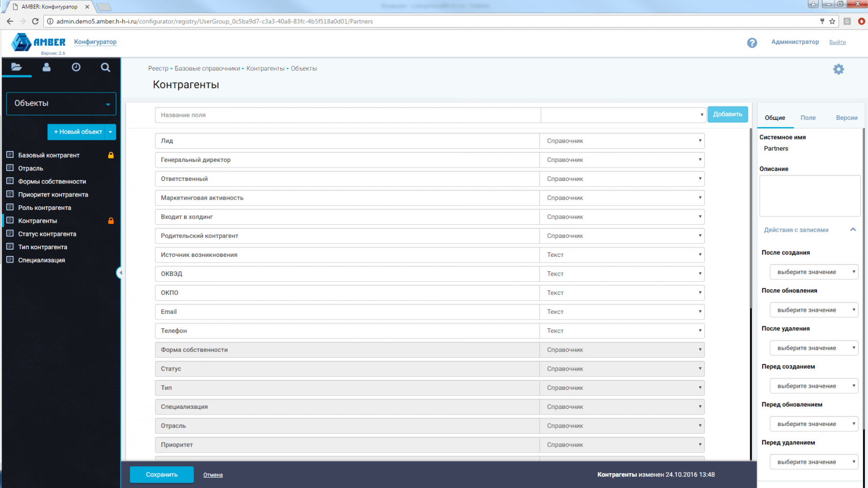868x488 pixels.
Task: Click list icon next to Отрасль
Action: (10, 168)
